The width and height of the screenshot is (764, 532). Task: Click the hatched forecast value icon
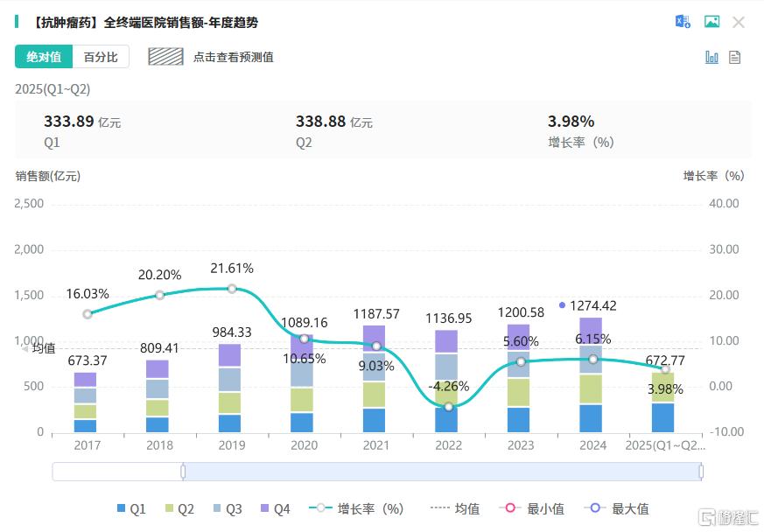pos(165,57)
